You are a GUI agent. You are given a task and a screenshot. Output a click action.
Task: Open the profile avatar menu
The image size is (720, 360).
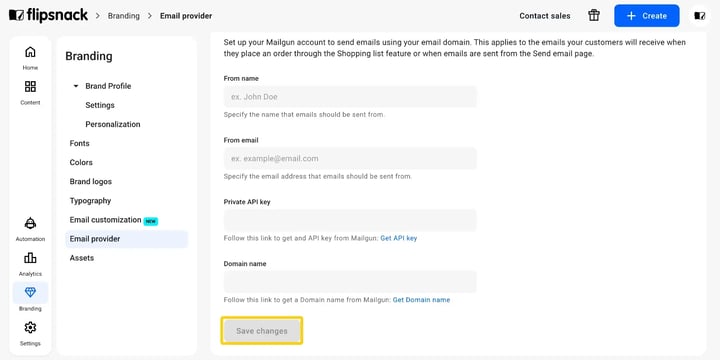pyautogui.click(x=699, y=16)
